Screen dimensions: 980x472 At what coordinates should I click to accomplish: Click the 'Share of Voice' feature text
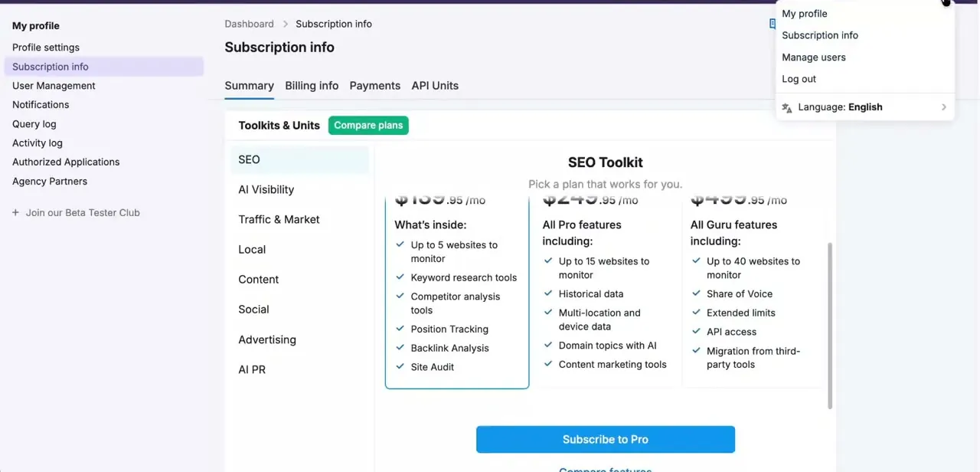pyautogui.click(x=740, y=294)
